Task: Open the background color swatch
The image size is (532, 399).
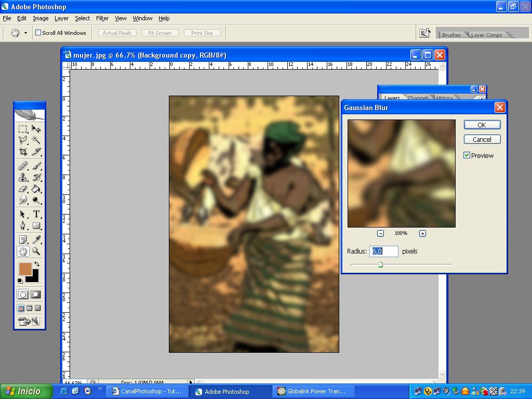Action: click(34, 278)
